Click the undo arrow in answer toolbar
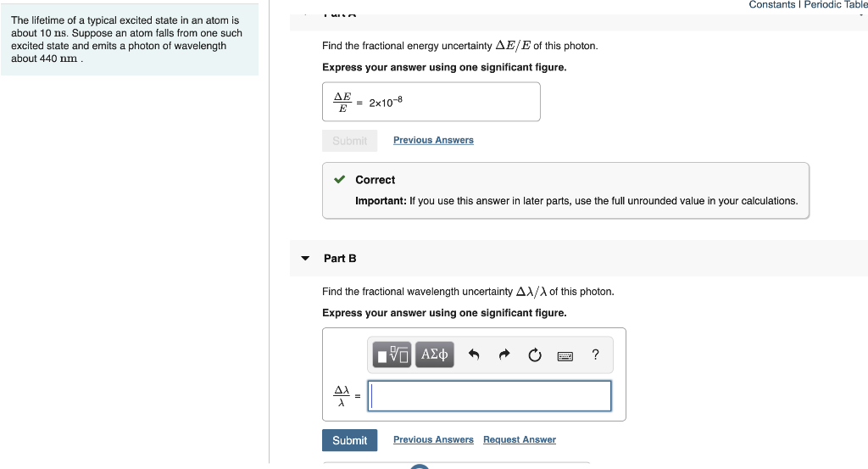 coord(475,355)
